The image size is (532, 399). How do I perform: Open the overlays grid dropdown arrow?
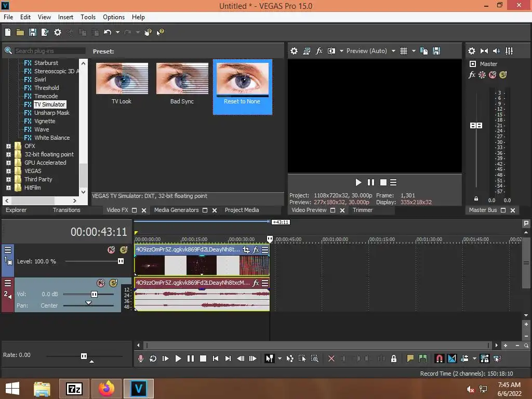point(414,51)
